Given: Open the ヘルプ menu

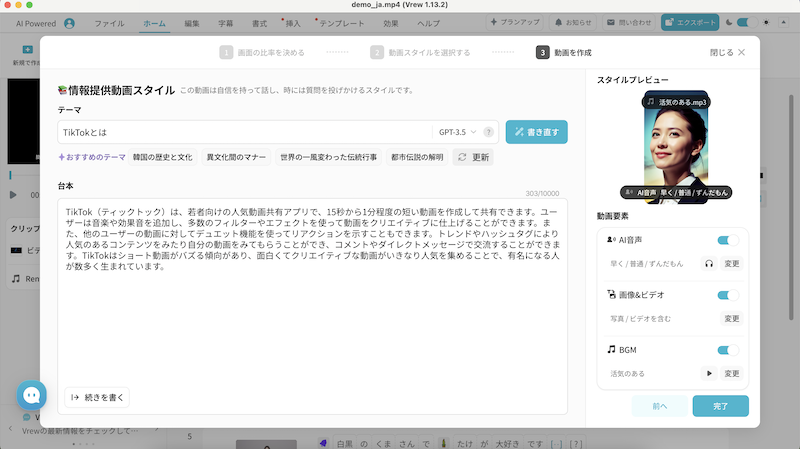Looking at the screenshot, I should (428, 23).
